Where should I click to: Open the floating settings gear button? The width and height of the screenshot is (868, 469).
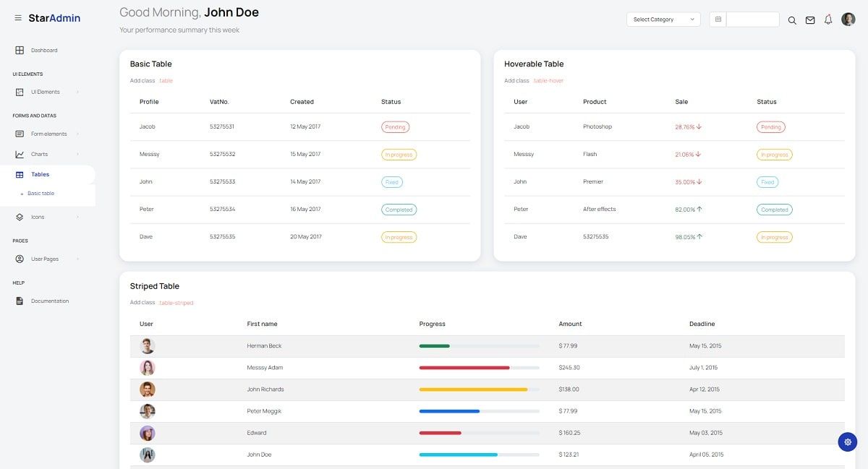coord(847,441)
